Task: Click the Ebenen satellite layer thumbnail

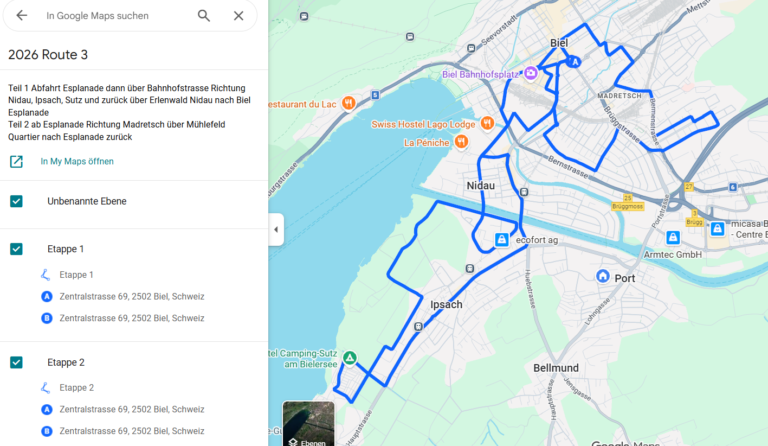Action: 309,424
